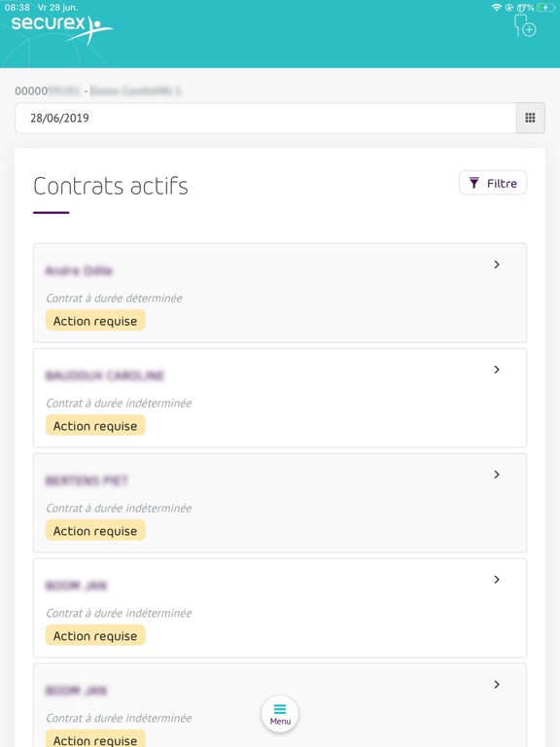Open the chevron on the last visible contract card
The height and width of the screenshot is (747, 560).
point(496,684)
